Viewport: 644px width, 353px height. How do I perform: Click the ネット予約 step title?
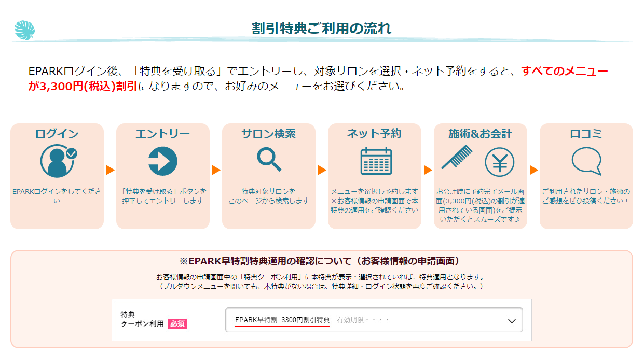(x=374, y=134)
